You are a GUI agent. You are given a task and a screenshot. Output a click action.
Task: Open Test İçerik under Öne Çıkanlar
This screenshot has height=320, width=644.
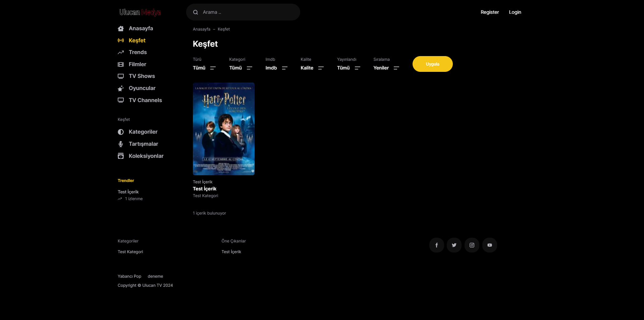(231, 252)
